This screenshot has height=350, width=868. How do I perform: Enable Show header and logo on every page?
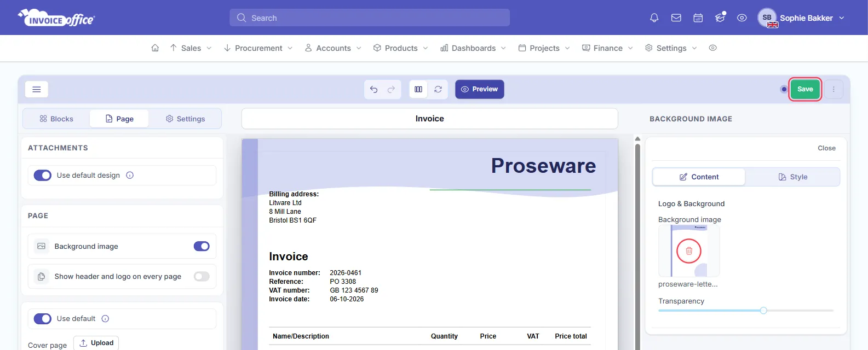(202, 277)
